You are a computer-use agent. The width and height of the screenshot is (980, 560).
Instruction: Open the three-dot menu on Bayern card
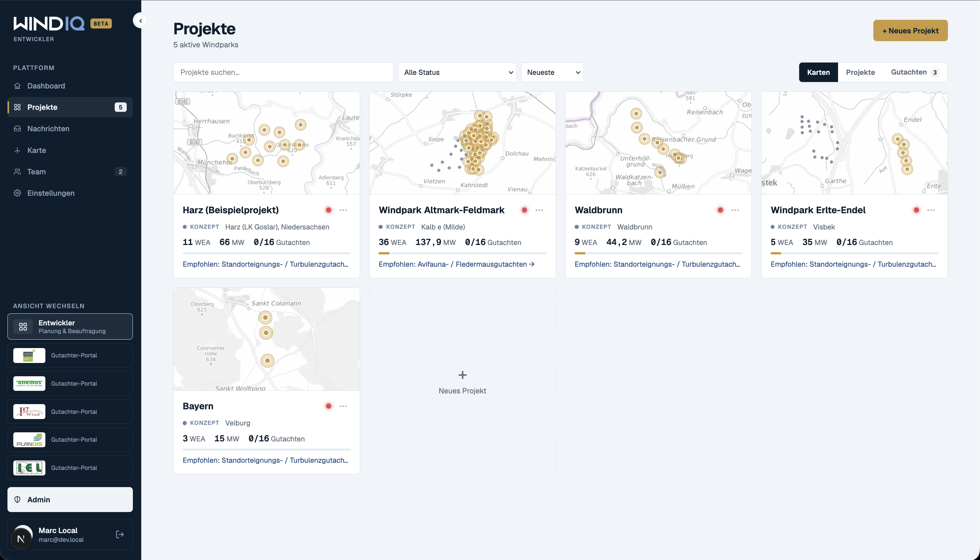[343, 406]
